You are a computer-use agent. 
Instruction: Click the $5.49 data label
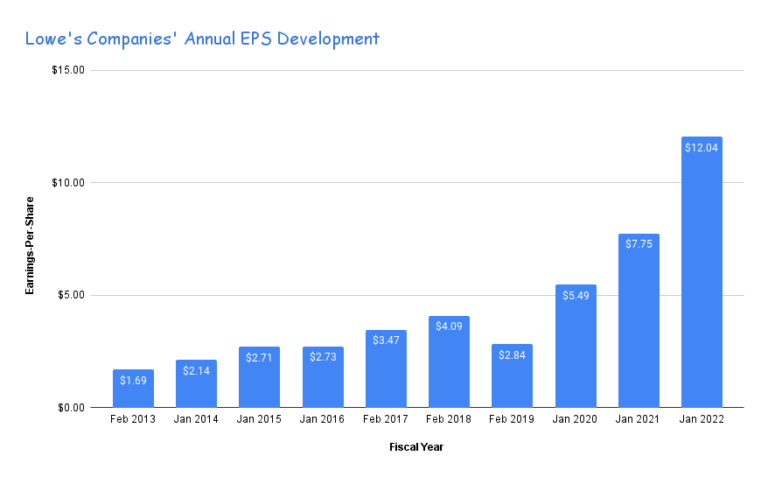(576, 296)
